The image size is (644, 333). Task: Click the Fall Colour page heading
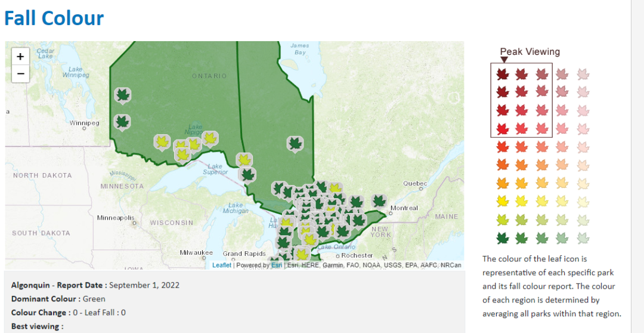54,18
